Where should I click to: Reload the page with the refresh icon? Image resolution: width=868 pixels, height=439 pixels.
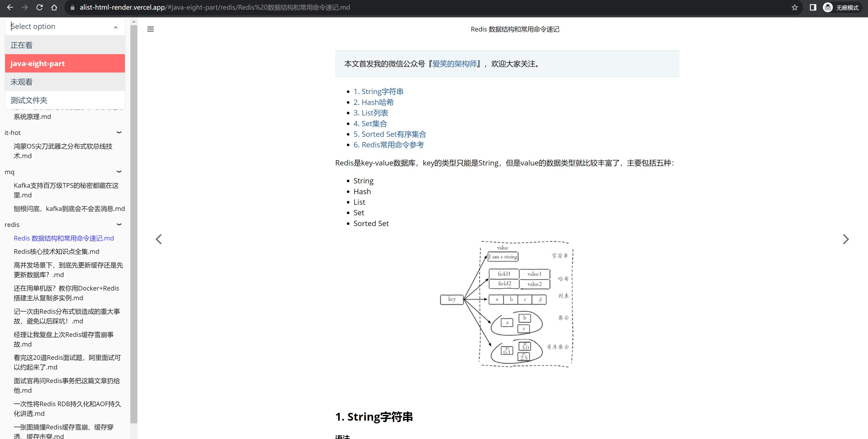[39, 7]
